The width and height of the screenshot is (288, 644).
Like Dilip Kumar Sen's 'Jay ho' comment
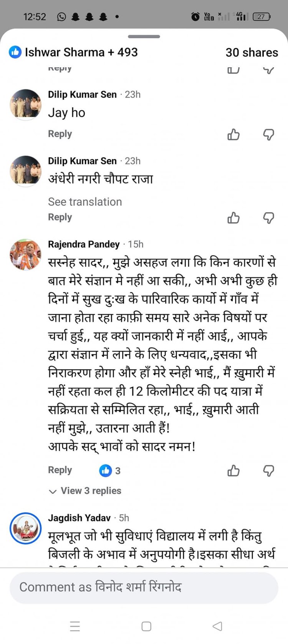click(x=233, y=135)
